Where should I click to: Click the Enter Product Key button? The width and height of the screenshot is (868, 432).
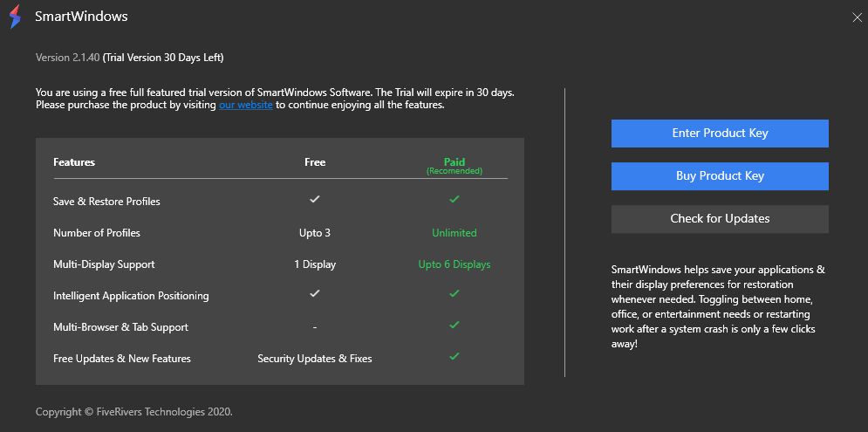(x=720, y=134)
